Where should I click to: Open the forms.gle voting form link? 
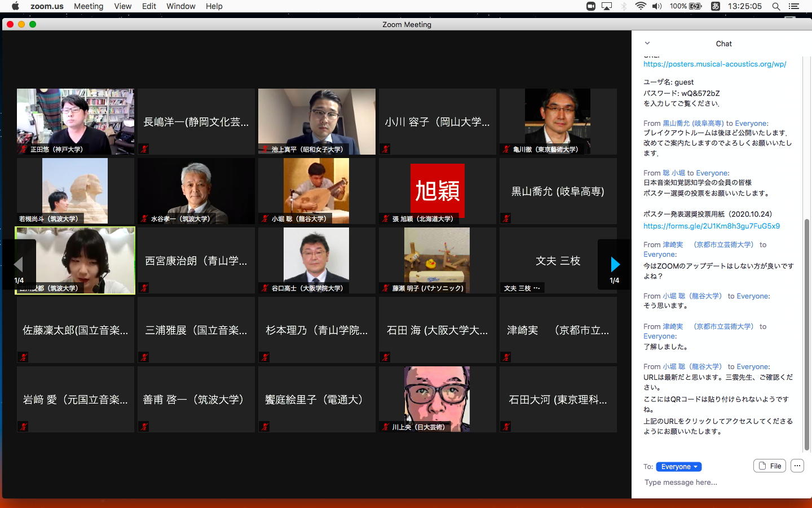[x=712, y=226]
